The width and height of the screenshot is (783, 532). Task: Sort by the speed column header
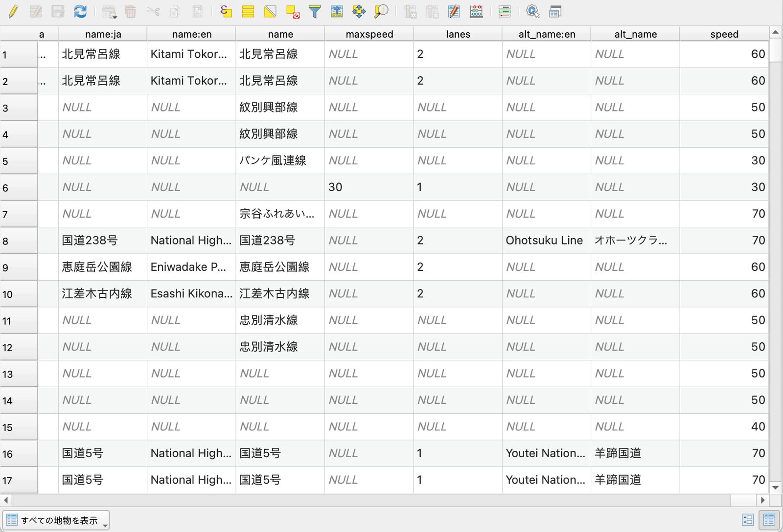coord(724,34)
